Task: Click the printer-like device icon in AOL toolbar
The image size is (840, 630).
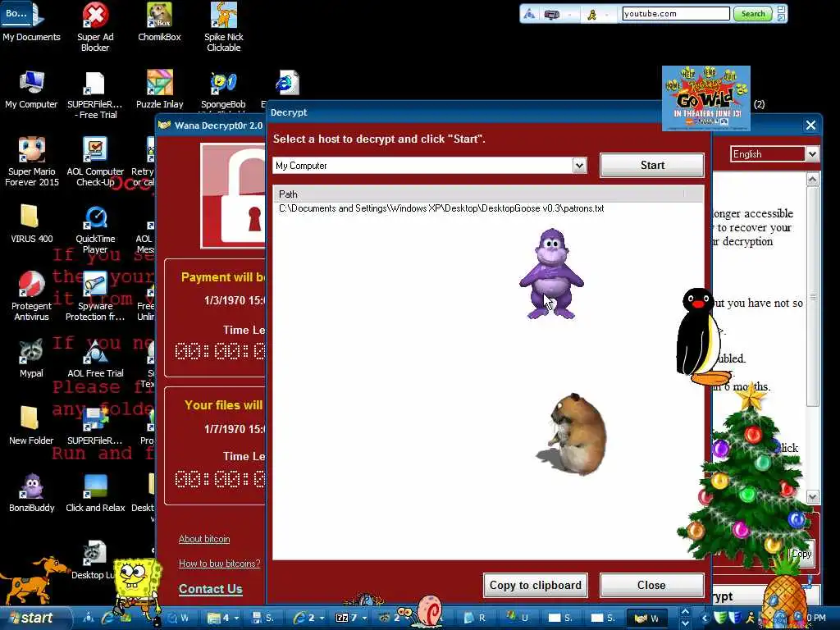Action: point(552,15)
